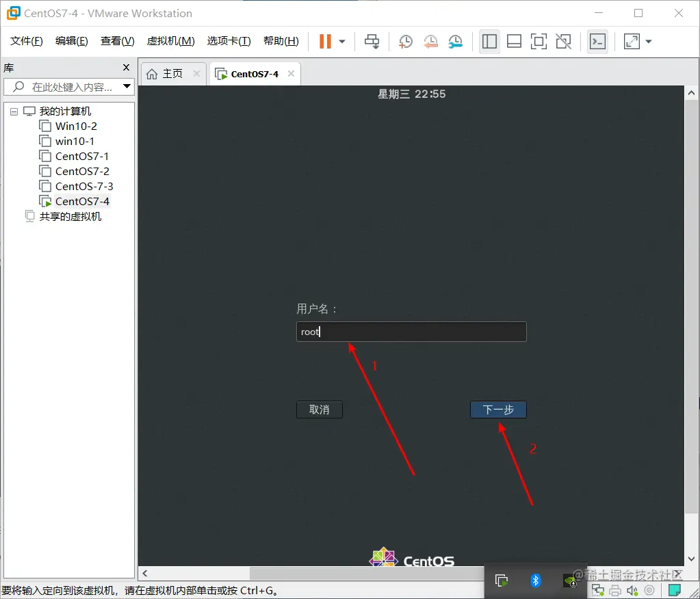
Task: Click the 用户名 input field
Action: 411,332
